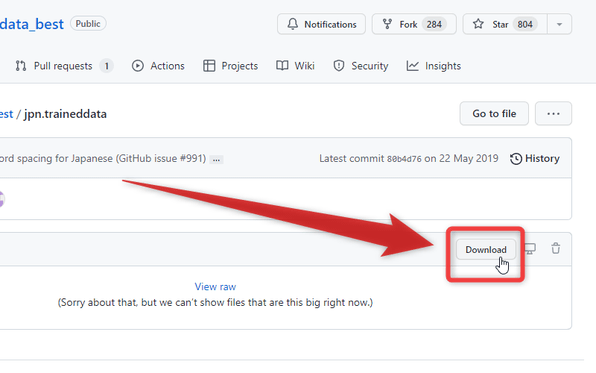
Task: Click the Pull requests counter 1
Action: (106, 66)
